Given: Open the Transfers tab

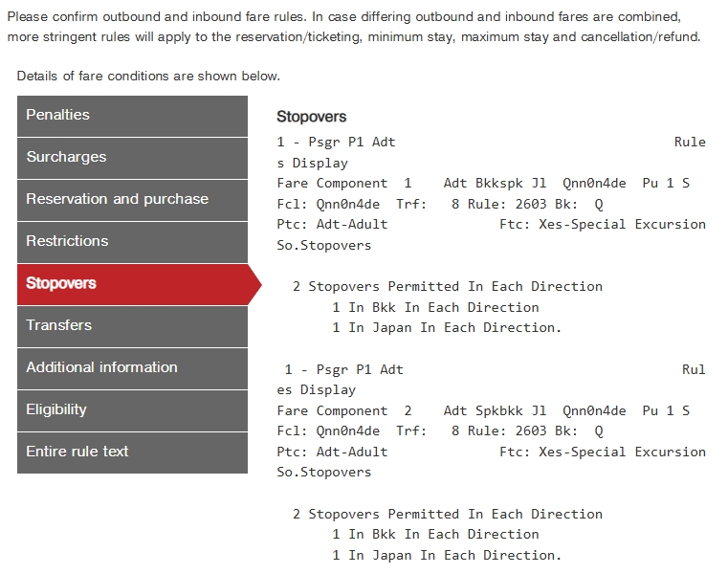Looking at the screenshot, I should pos(132,326).
